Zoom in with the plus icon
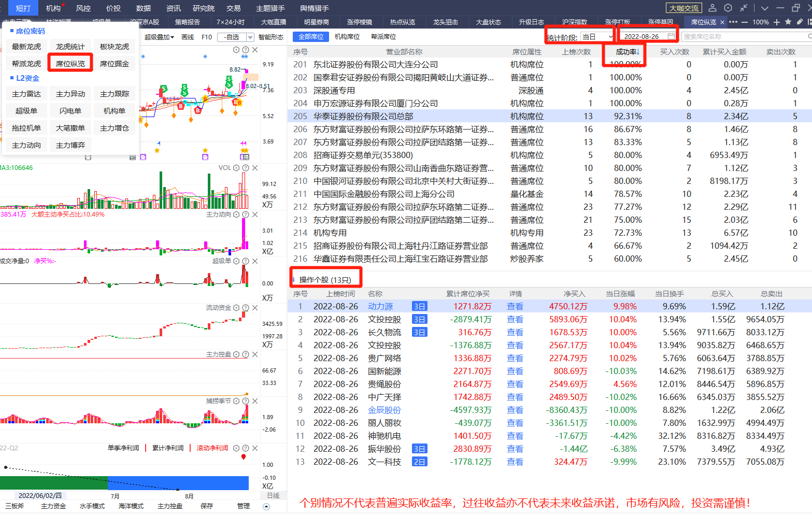 (x=777, y=22)
